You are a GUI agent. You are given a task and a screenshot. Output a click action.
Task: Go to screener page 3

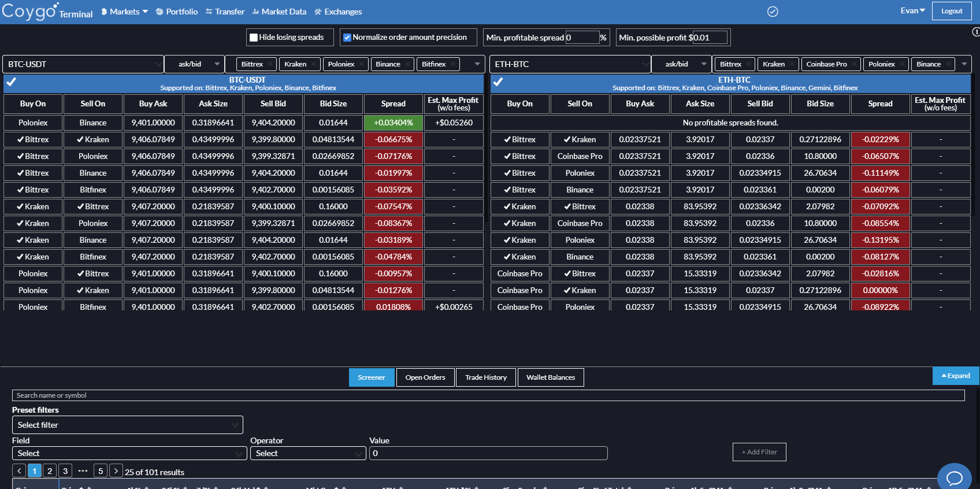(65, 471)
